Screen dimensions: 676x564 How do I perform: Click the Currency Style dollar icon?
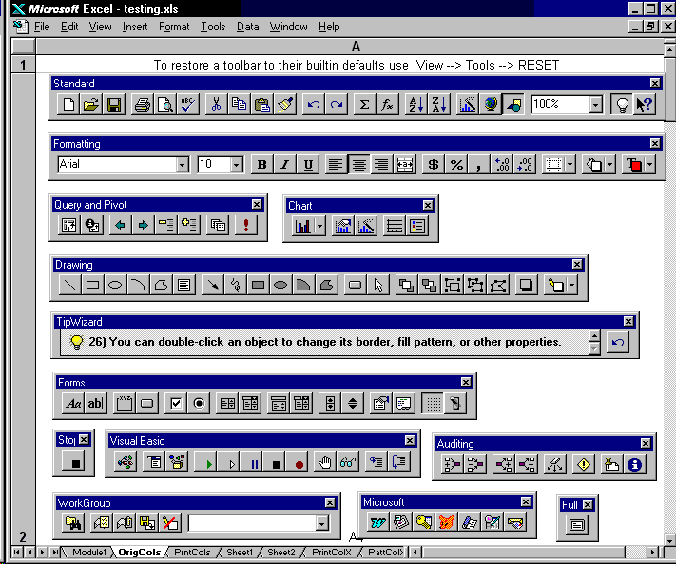433,164
